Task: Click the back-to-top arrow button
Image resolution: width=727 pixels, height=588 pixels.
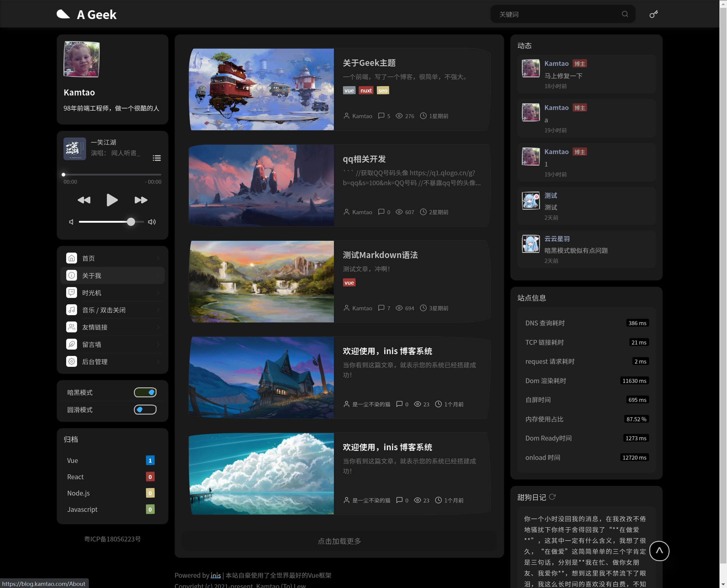Action: [659, 551]
